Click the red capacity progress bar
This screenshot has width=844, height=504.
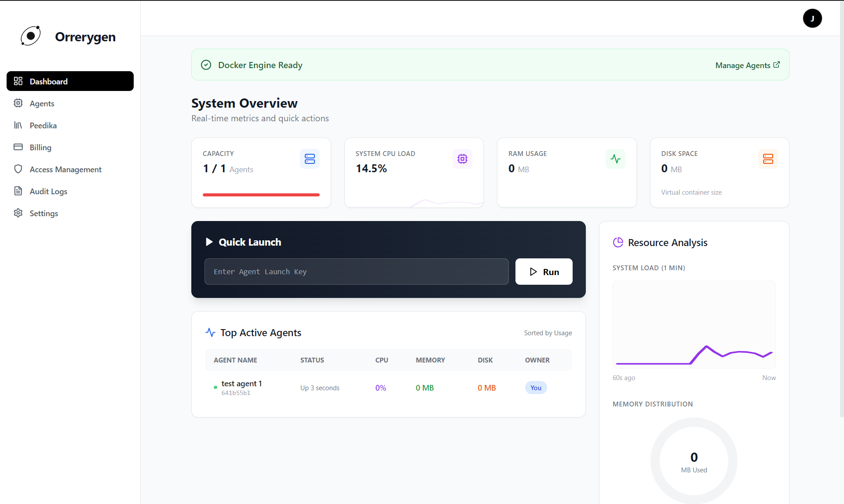pyautogui.click(x=261, y=195)
